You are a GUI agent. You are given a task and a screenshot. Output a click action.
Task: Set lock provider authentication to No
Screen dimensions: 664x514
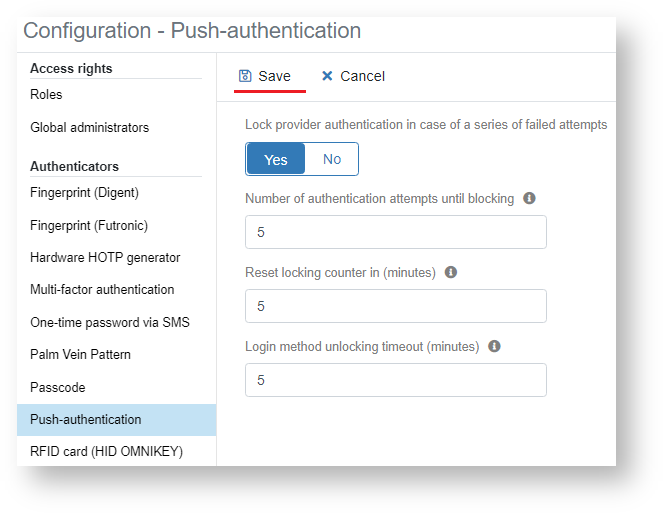(x=332, y=159)
